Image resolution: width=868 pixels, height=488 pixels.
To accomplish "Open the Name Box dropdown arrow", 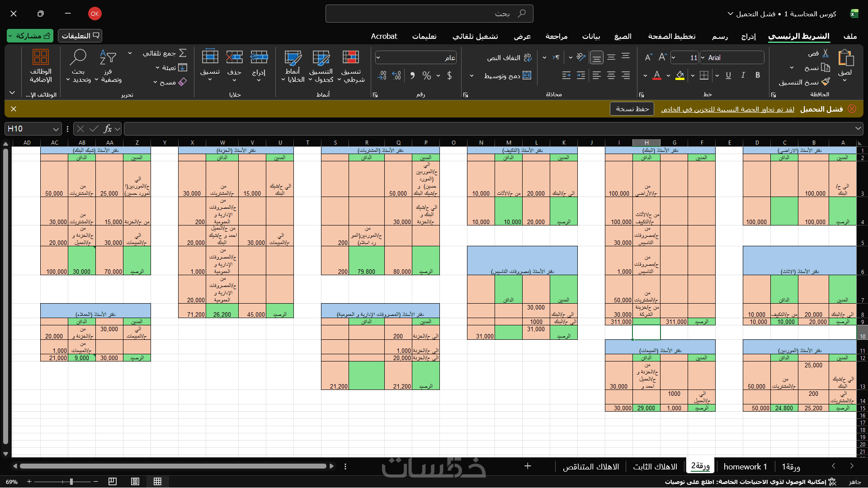I will point(56,129).
